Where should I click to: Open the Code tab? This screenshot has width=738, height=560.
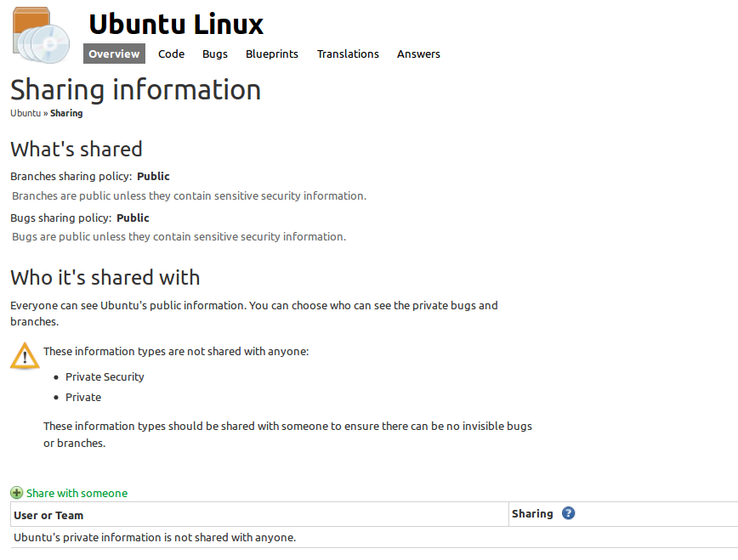coord(171,54)
